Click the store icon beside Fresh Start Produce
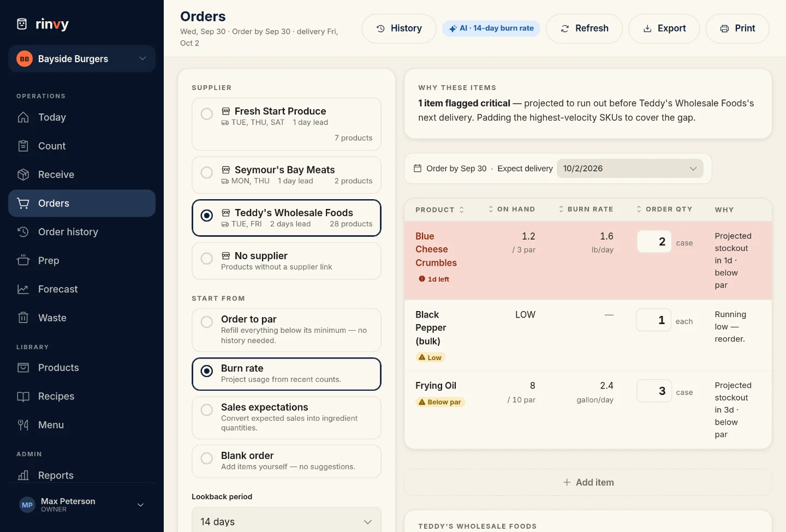The height and width of the screenshot is (532, 786). [225, 111]
